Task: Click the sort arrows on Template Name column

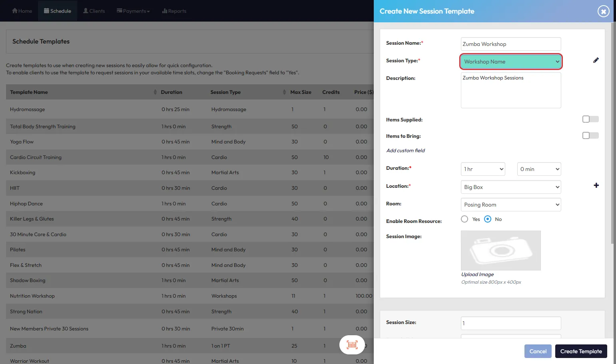Action: 155,92
